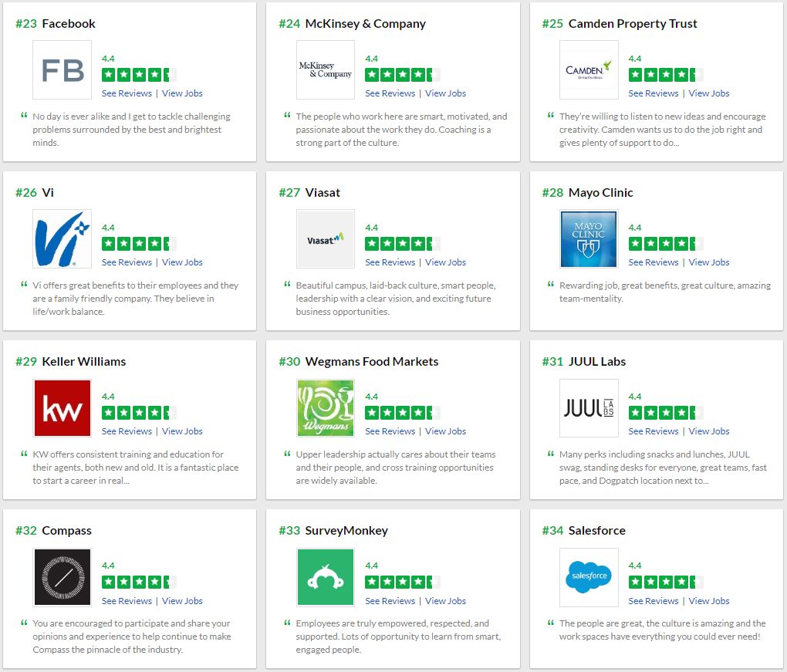Screen dimensions: 787x672
Task: Click the '#29 Keller Williams' heading
Action: pos(71,362)
